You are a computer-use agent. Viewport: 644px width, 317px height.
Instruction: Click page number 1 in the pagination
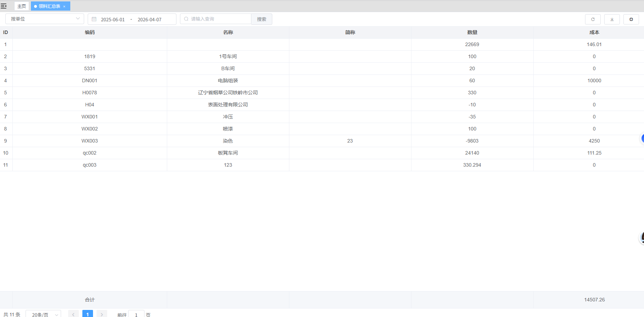[x=88, y=314]
